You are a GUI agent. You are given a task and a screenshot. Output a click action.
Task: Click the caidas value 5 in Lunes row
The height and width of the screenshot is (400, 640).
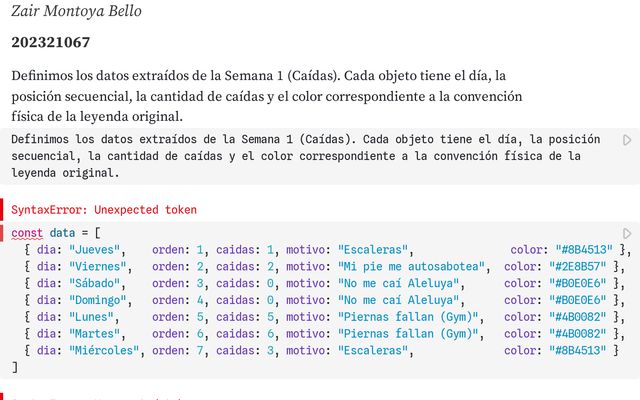270,317
